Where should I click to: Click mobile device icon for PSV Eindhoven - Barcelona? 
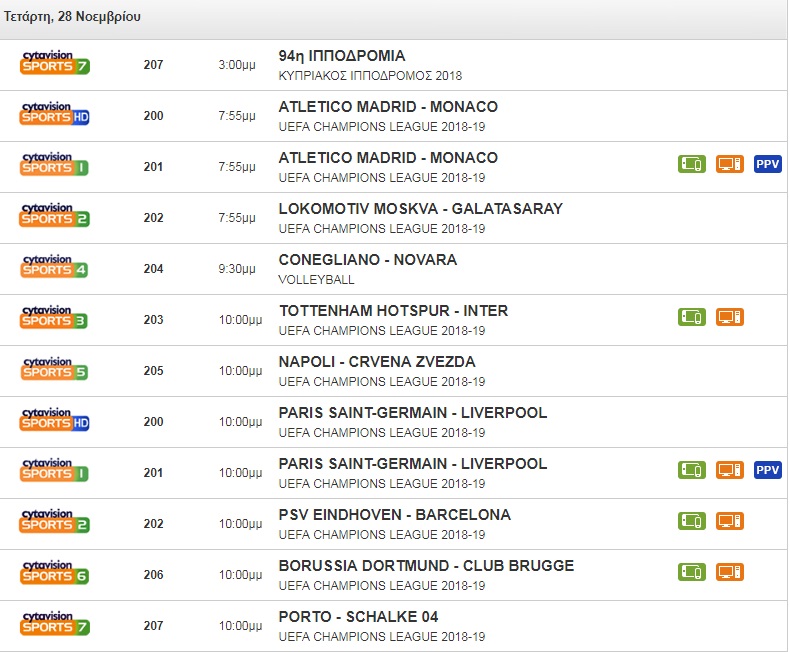(x=692, y=522)
